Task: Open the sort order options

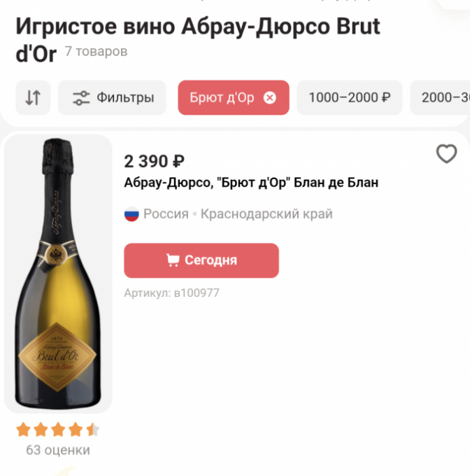Action: [x=33, y=98]
